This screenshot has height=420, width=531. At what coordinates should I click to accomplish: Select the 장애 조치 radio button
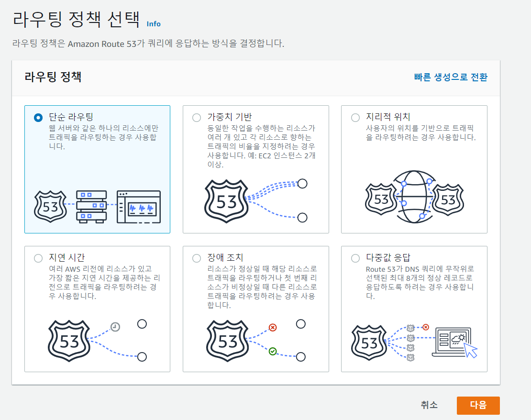coord(197,258)
